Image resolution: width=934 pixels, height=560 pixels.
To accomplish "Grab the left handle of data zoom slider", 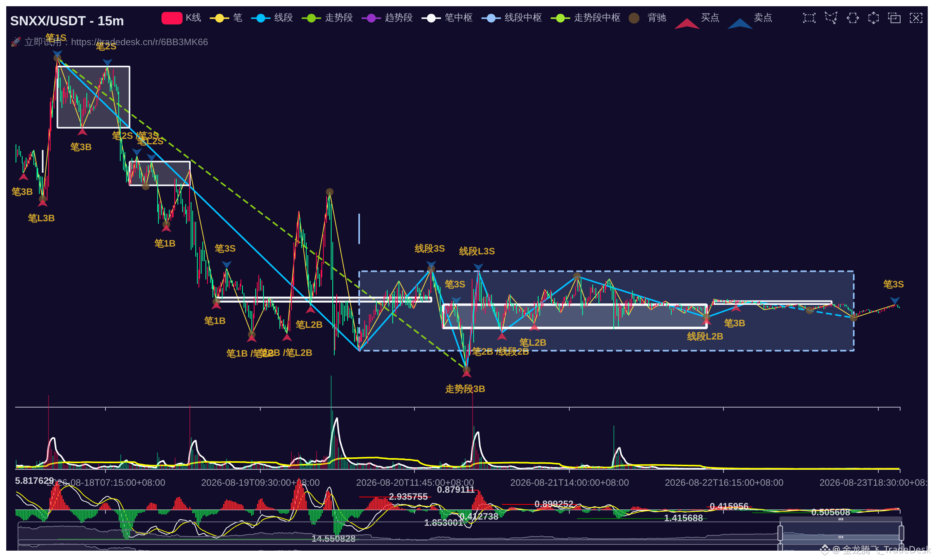I will 780,533.
